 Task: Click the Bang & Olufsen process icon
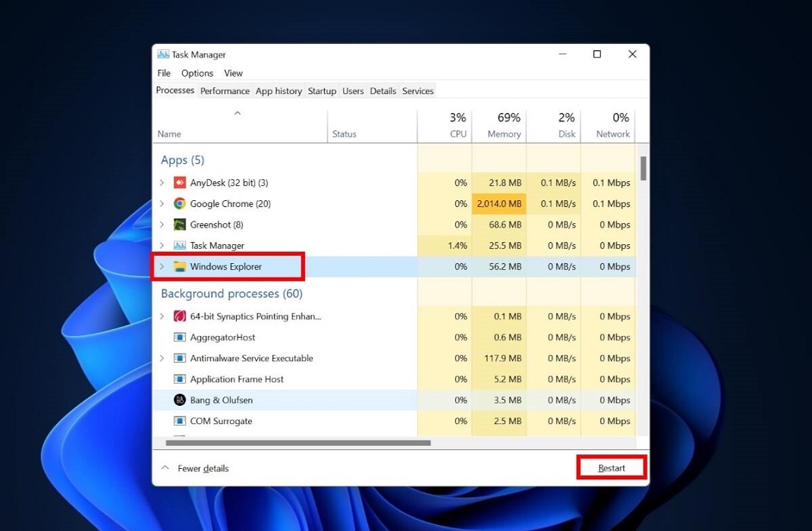(x=179, y=400)
